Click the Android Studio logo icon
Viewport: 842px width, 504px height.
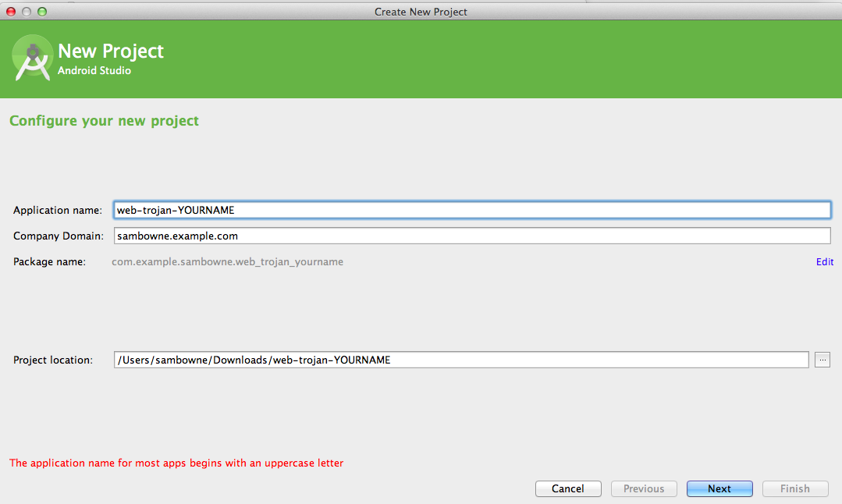(32, 58)
